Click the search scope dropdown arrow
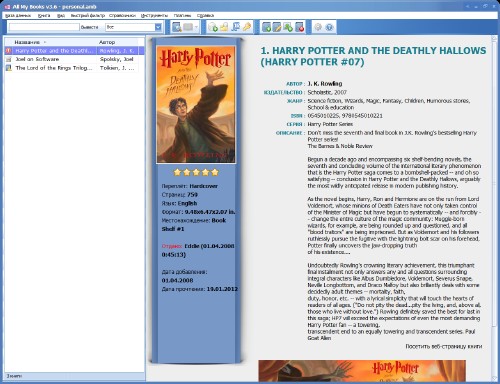Image resolution: width=500 pixels, height=384 pixels. coord(158,27)
